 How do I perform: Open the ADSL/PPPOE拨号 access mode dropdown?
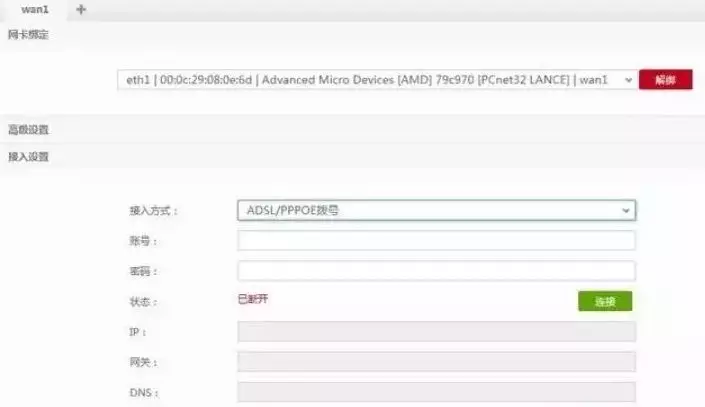point(437,210)
